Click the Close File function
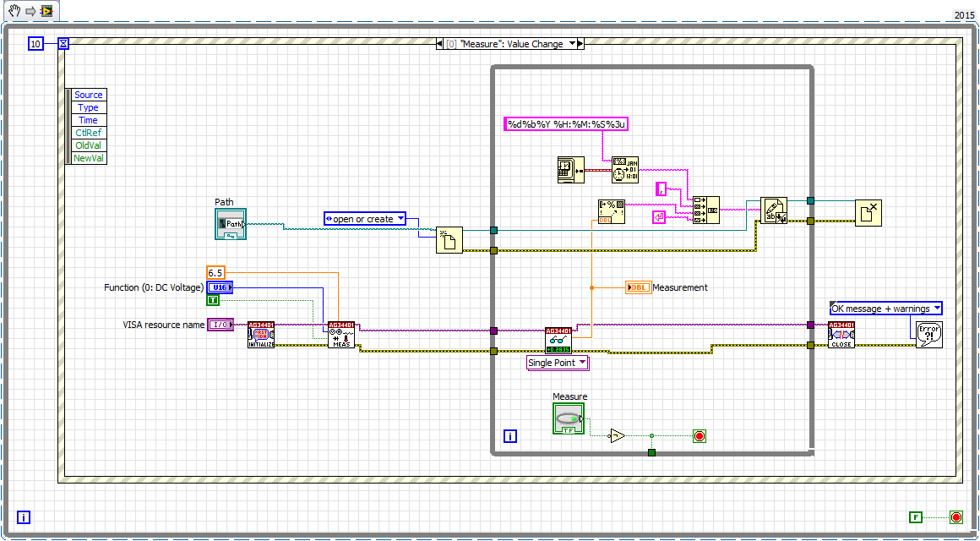The image size is (980, 541). pyautogui.click(x=868, y=213)
